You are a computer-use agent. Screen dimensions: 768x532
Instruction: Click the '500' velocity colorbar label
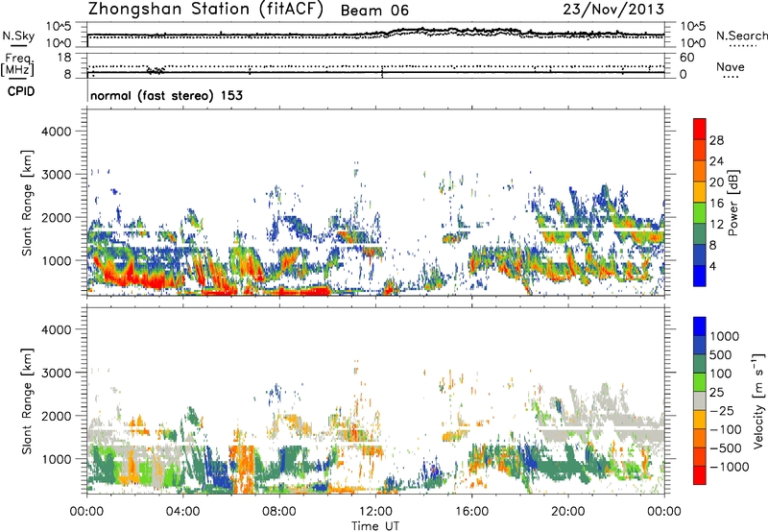click(721, 355)
